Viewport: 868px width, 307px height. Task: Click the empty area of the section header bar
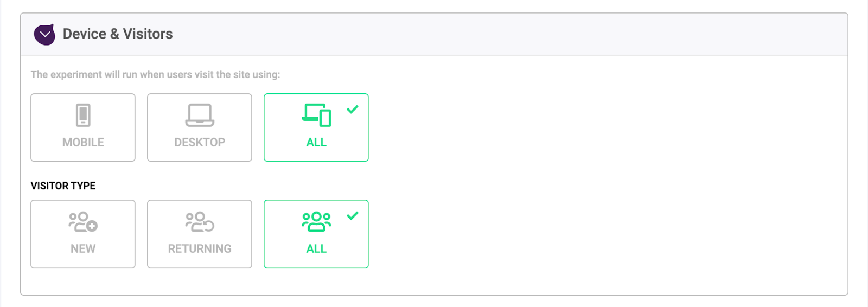point(510,34)
